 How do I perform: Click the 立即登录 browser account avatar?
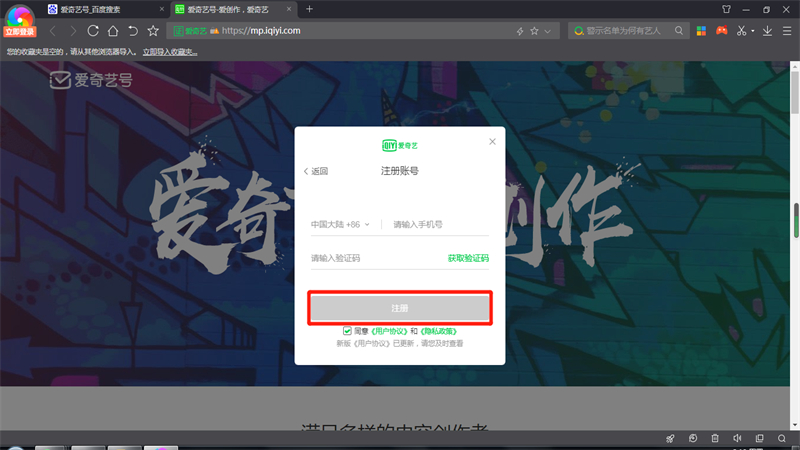19,20
